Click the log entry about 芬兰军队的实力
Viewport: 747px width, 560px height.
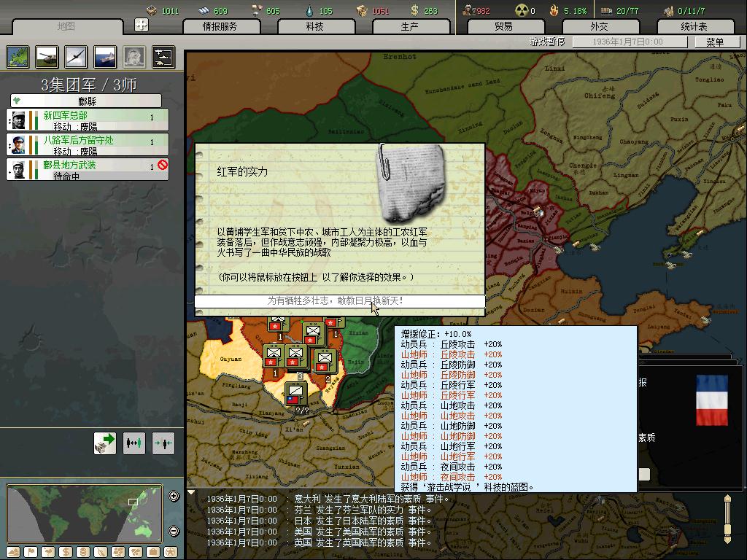coord(320,510)
